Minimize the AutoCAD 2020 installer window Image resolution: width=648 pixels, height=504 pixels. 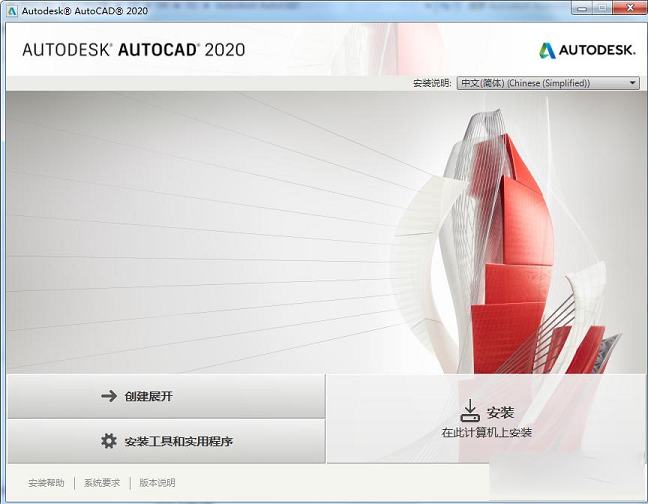[583, 8]
